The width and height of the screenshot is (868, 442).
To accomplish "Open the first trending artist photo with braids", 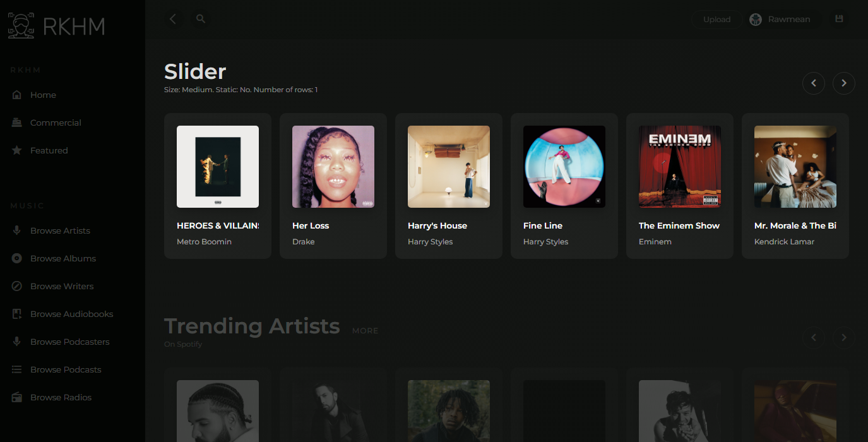I will point(218,411).
